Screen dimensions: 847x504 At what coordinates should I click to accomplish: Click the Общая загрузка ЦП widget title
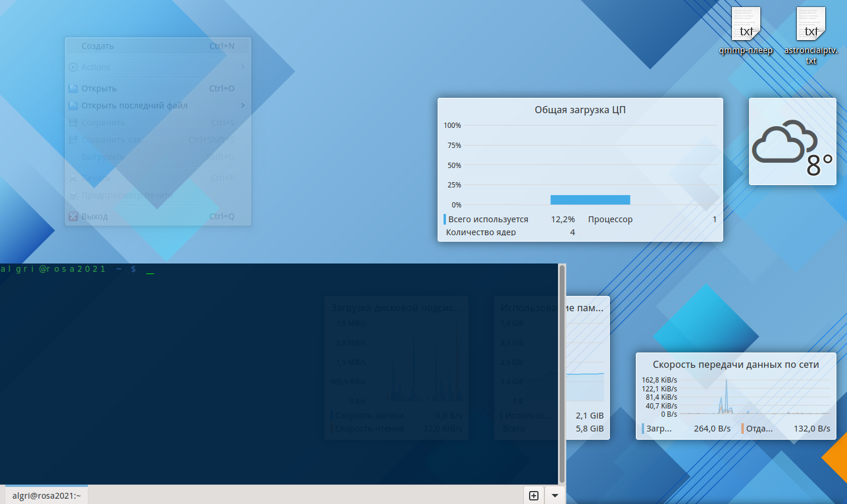[x=580, y=110]
